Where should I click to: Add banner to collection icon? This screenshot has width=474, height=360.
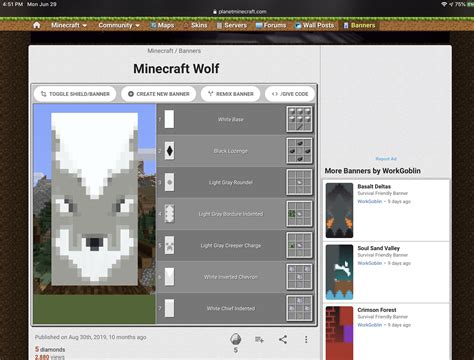tap(259, 340)
